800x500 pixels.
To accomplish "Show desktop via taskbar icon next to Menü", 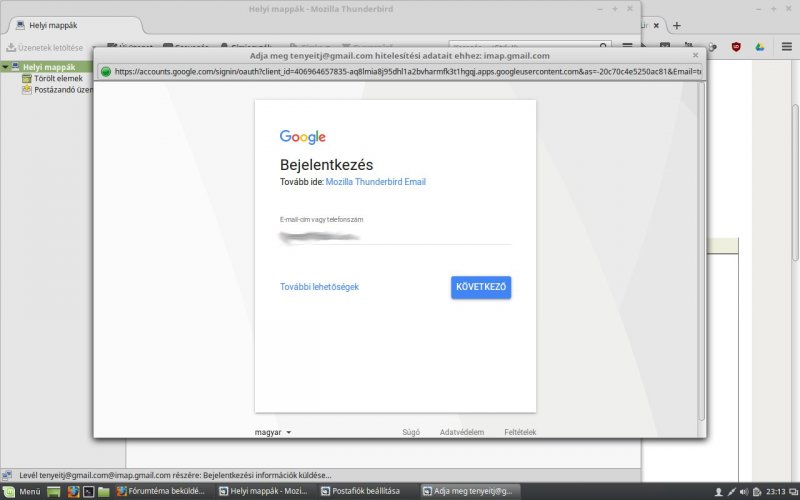I will click(x=54, y=491).
